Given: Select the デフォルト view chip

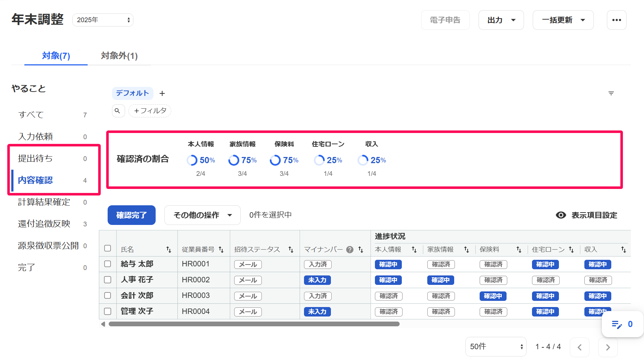Looking at the screenshot, I should [132, 93].
